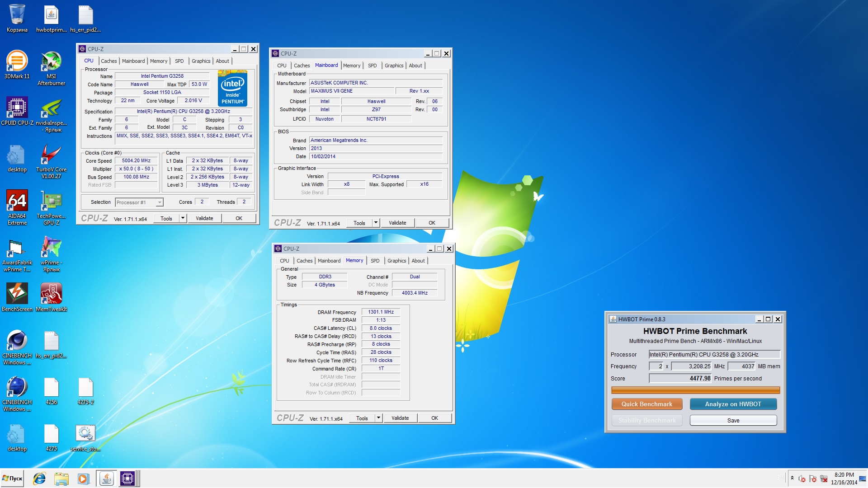This screenshot has width=868, height=488.
Task: Show hidden system tray icons arrow
Action: [792, 479]
